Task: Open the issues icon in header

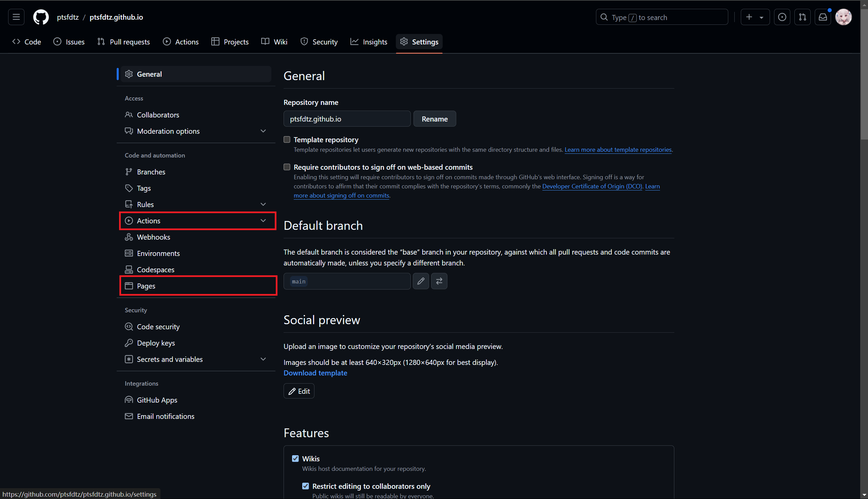Action: pos(782,17)
